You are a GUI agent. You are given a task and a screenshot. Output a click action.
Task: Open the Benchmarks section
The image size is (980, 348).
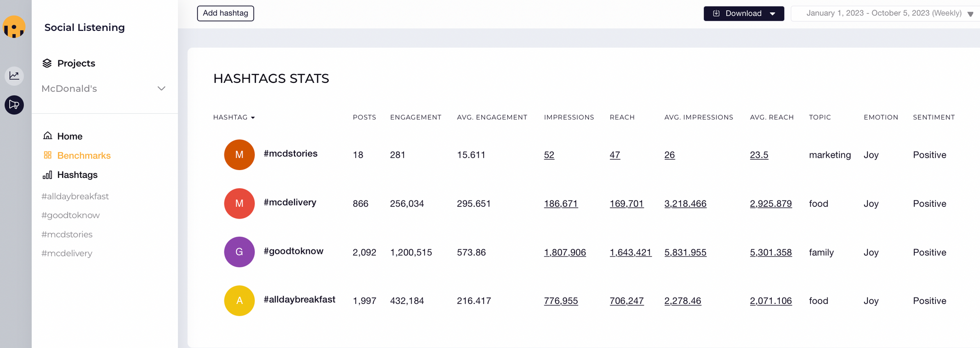coord(84,155)
